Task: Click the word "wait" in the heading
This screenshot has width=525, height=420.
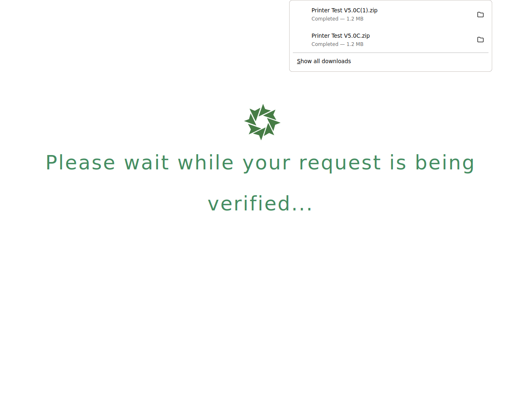Action: point(146,162)
